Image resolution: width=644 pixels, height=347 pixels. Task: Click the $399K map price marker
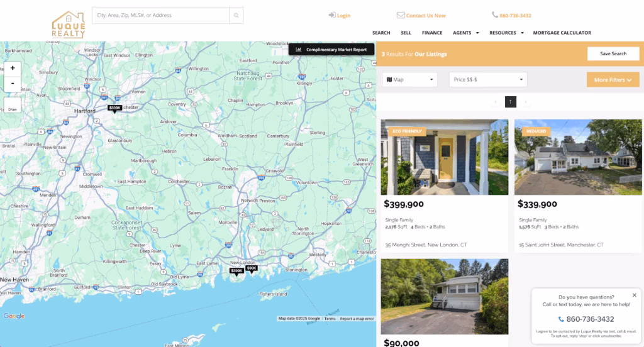click(236, 270)
